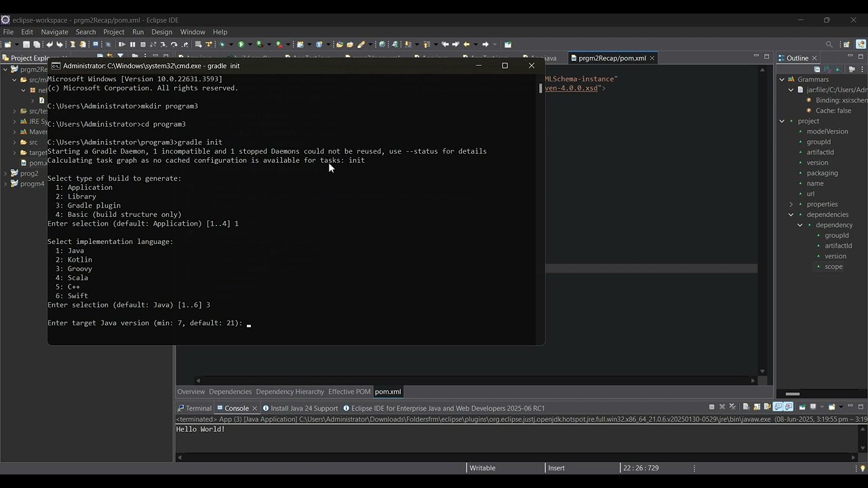Image resolution: width=868 pixels, height=488 pixels.
Task: Open the Window menu
Action: [x=193, y=32]
